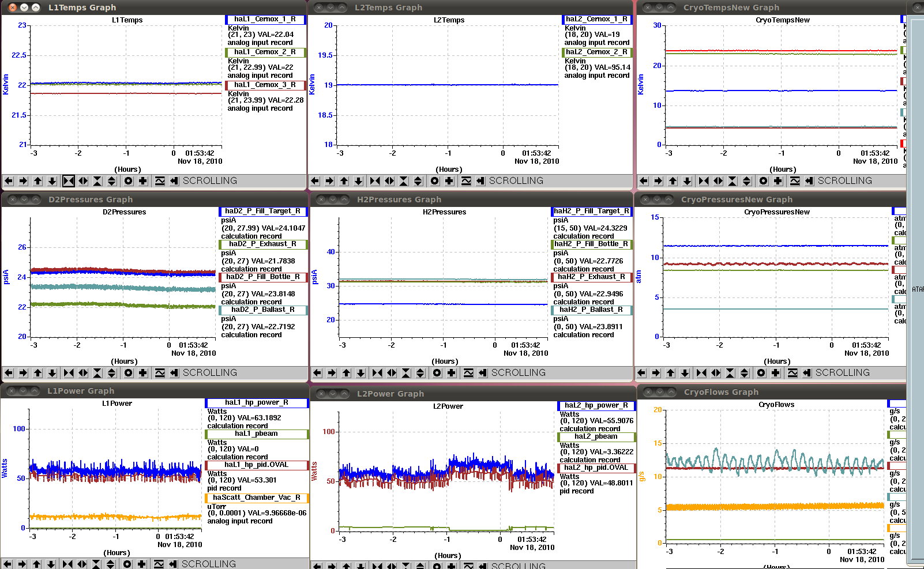Toggle the scroll icon in CryoPressuresNew toolbar

pyautogui.click(x=807, y=373)
